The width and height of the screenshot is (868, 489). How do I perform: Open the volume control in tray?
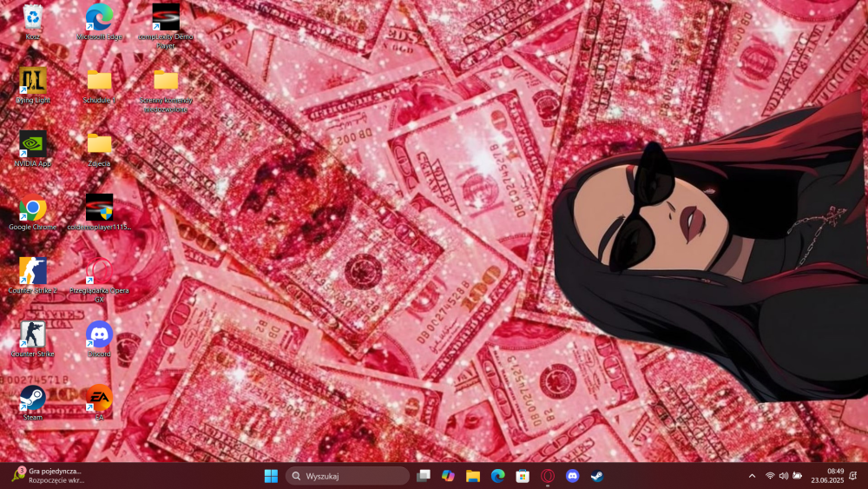click(x=783, y=476)
